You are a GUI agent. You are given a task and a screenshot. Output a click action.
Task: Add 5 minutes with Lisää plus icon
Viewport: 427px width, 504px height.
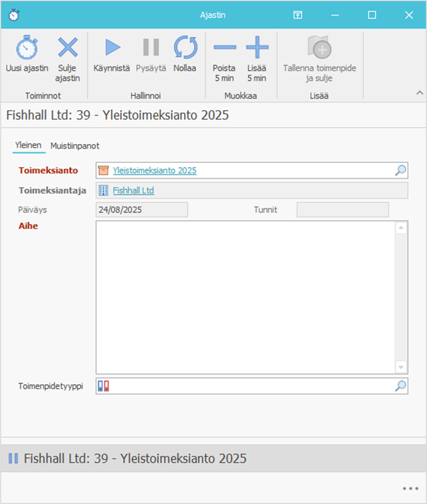257,48
